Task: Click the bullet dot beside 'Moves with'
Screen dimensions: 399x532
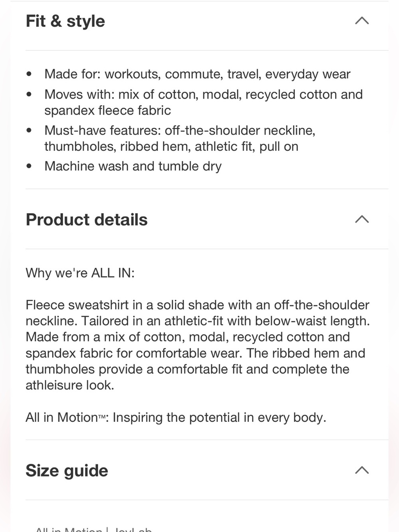Action: [x=29, y=95]
